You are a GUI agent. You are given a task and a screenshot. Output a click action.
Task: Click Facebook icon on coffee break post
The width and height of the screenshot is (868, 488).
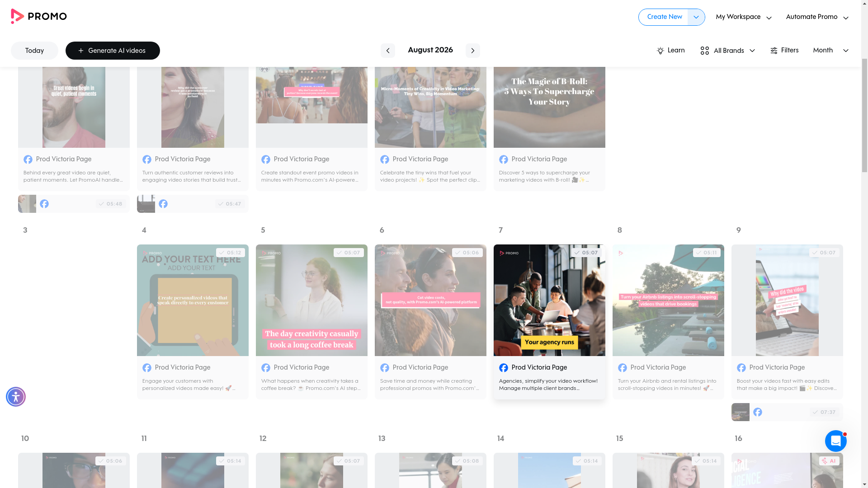click(x=266, y=368)
